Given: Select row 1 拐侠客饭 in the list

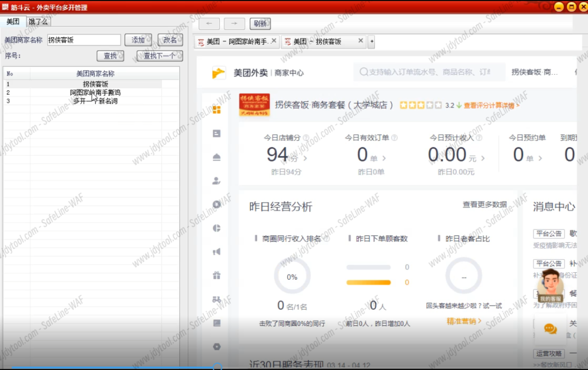Looking at the screenshot, I should click(x=91, y=84).
